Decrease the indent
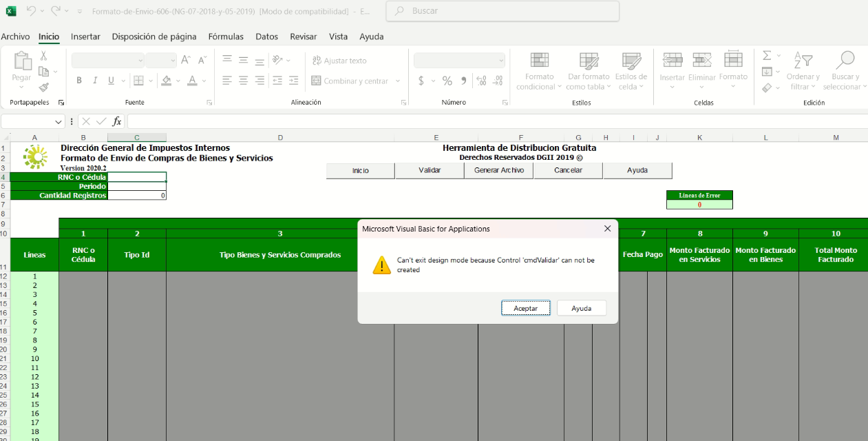Viewport: 868px width, 441px height. coord(277,81)
